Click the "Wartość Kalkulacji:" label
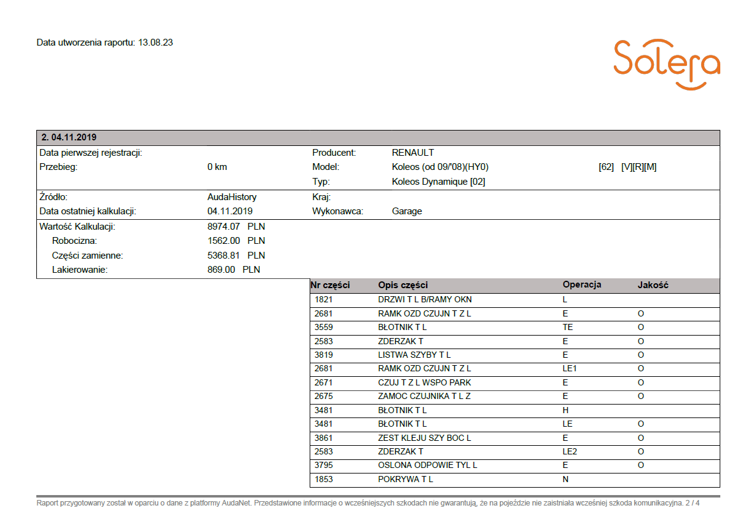Screen dimensions: 756x532 (x=78, y=227)
